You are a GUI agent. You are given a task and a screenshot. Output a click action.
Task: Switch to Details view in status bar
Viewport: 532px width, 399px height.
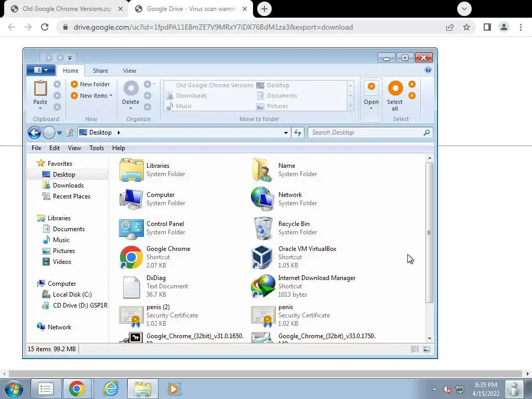(415, 349)
